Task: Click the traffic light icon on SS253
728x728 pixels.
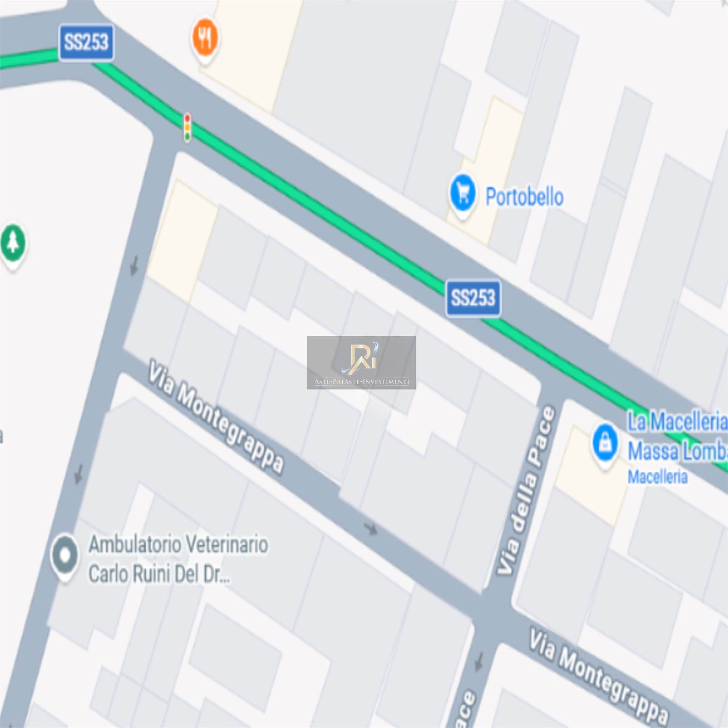Action: [187, 127]
